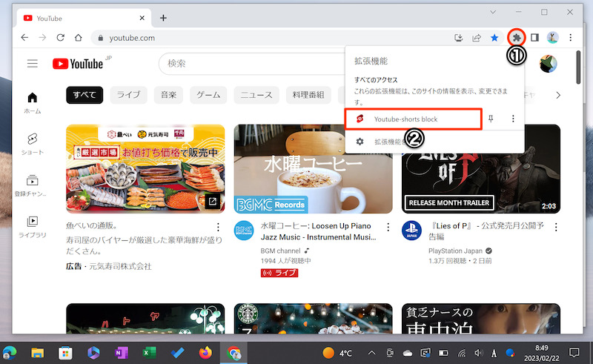Select the 音楽 filter chip

click(168, 95)
